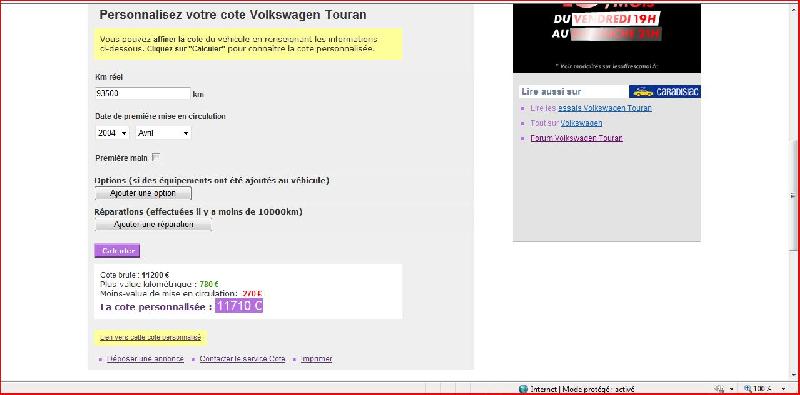Click the Internet zone globe icon
The height and width of the screenshot is (395, 800).
[523, 389]
